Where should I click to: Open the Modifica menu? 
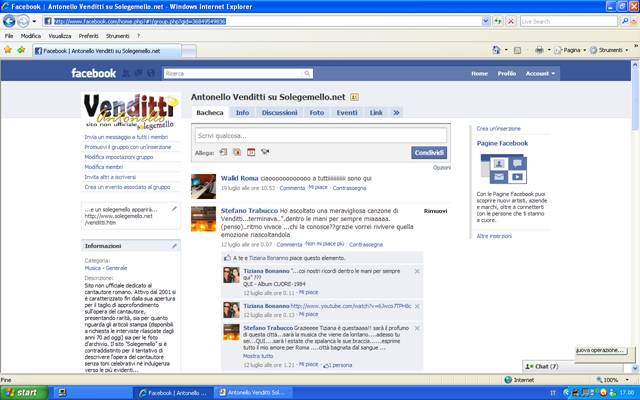[31, 36]
